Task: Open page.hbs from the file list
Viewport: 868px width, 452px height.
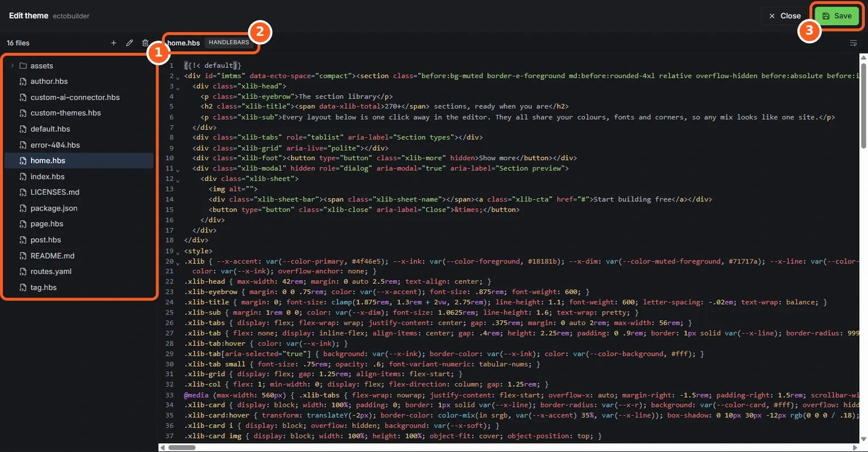Action: pos(79,224)
